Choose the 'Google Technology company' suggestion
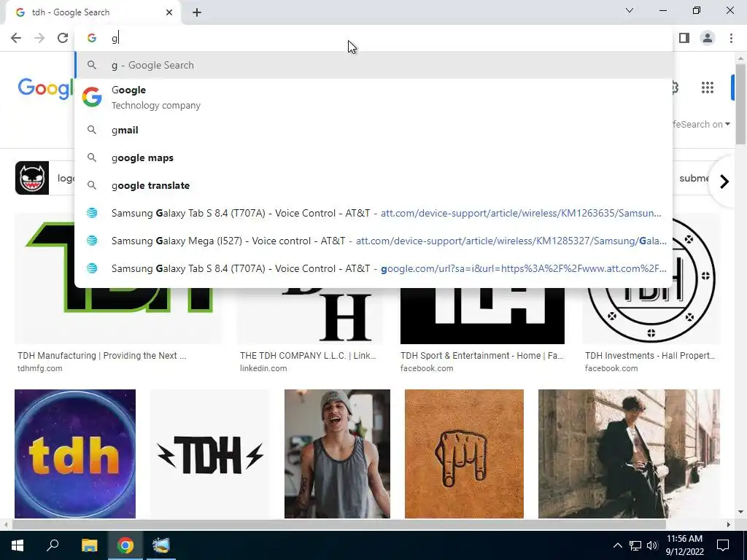The width and height of the screenshot is (747, 560). (373, 97)
